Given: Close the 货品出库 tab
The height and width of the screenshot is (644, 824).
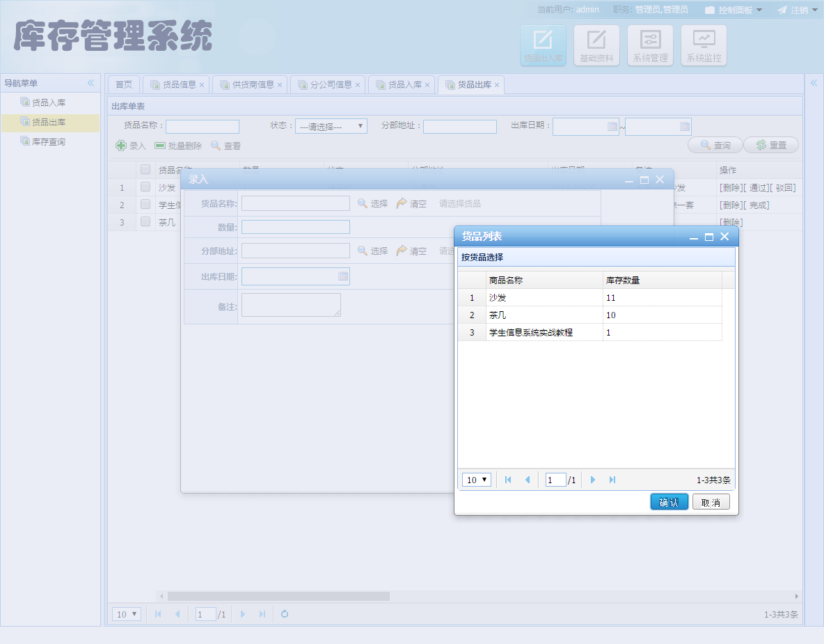Looking at the screenshot, I should pyautogui.click(x=497, y=85).
